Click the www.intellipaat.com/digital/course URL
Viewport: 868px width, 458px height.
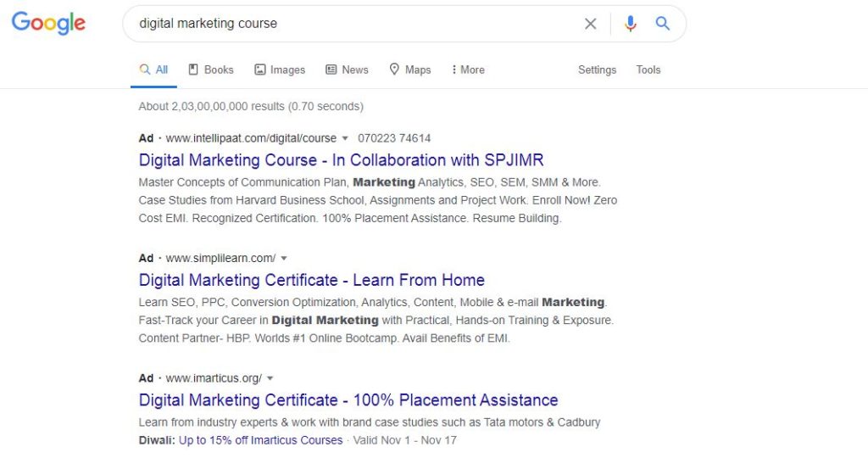pyautogui.click(x=251, y=138)
